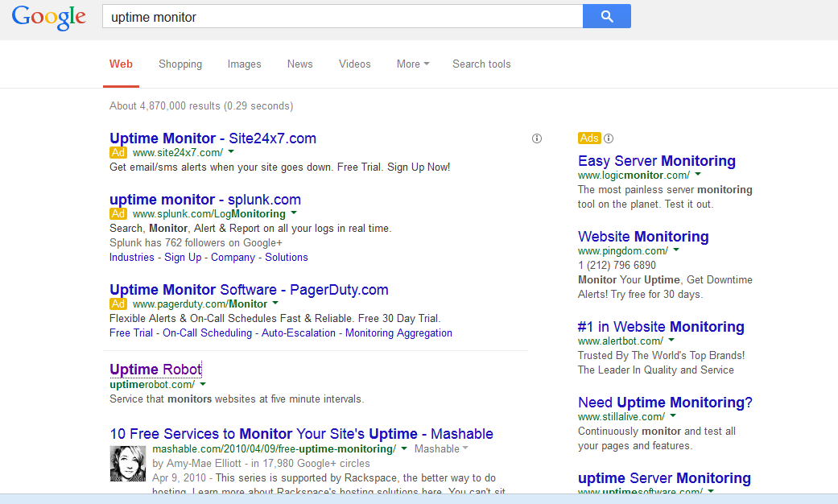Click the blue magnifier search button
838x504 pixels.
coord(607,16)
